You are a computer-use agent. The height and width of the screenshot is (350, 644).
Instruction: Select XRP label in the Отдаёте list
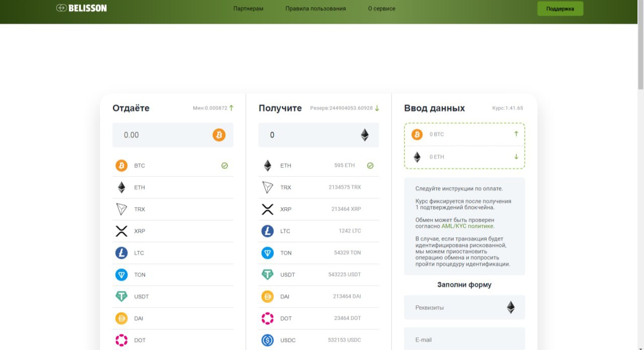coord(139,231)
